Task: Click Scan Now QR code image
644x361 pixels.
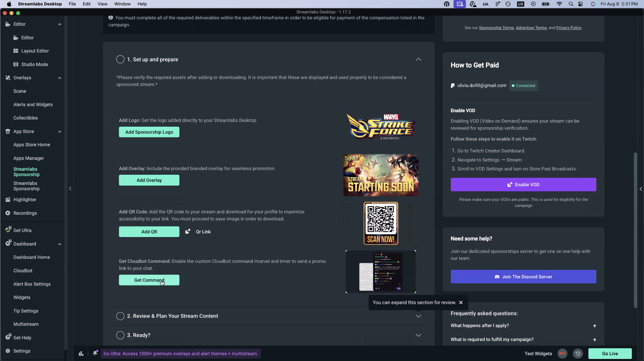Action: [x=381, y=224]
